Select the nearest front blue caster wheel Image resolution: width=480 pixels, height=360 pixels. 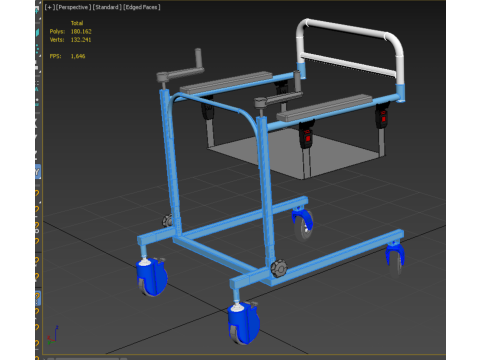(x=244, y=323)
